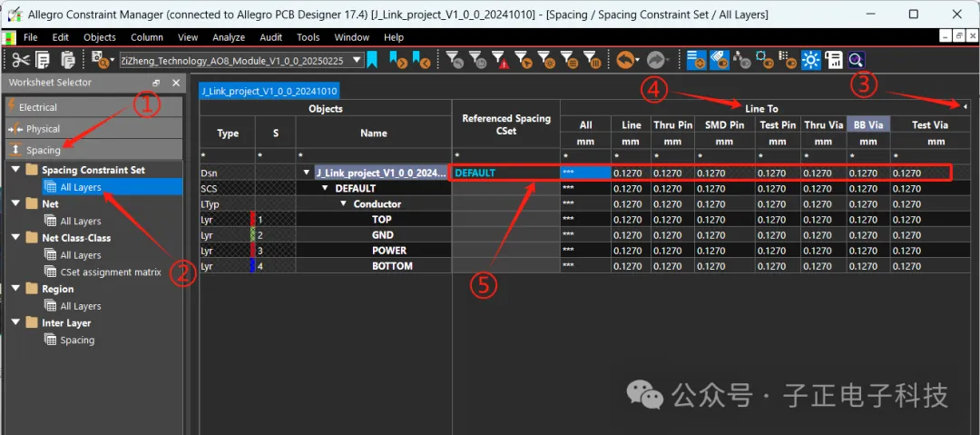The image size is (980, 435).
Task: Collapse the Net Class-Class folder
Action: click(15, 238)
